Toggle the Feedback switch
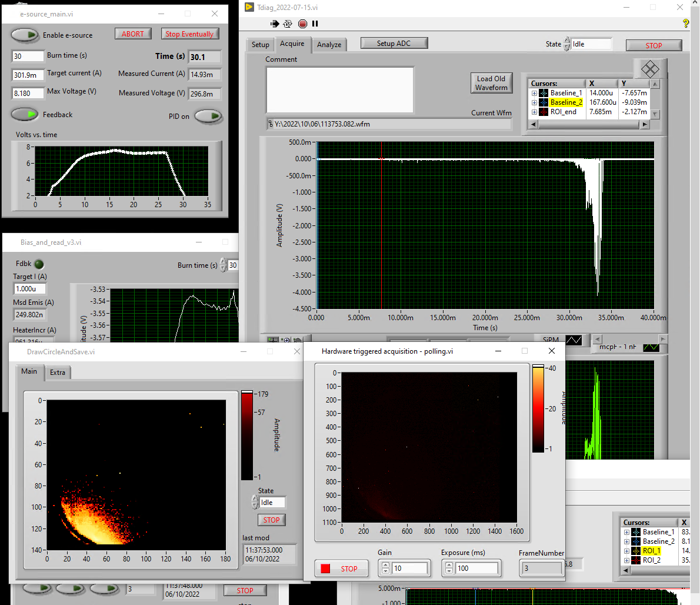The height and width of the screenshot is (605, 700). pyautogui.click(x=25, y=114)
